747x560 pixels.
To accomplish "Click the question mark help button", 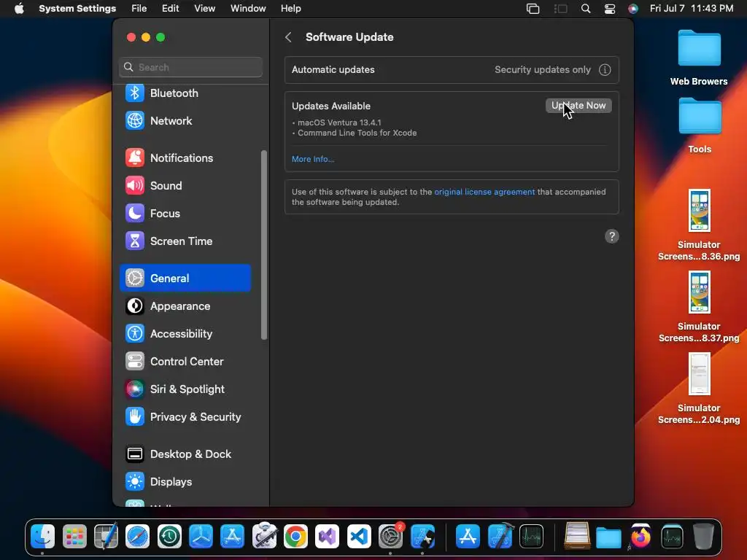I will coord(612,236).
